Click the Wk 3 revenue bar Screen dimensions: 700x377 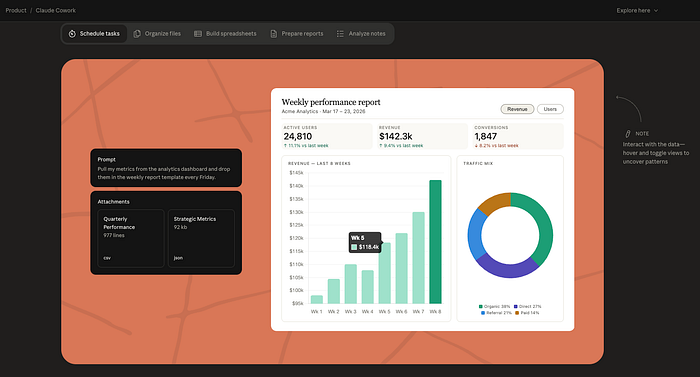350,284
